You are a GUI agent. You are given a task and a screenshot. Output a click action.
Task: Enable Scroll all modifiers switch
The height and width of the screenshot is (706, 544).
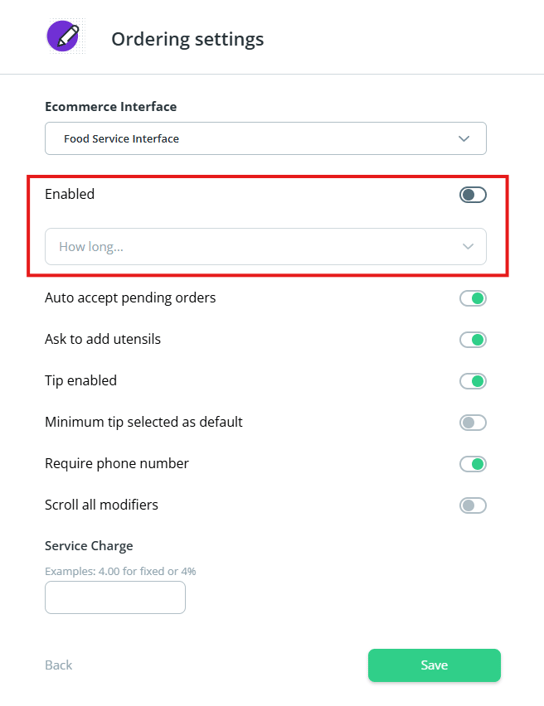(473, 506)
